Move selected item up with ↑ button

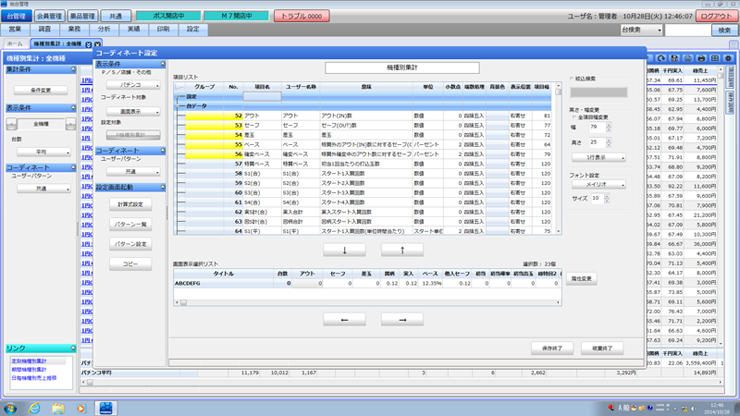(x=402, y=250)
